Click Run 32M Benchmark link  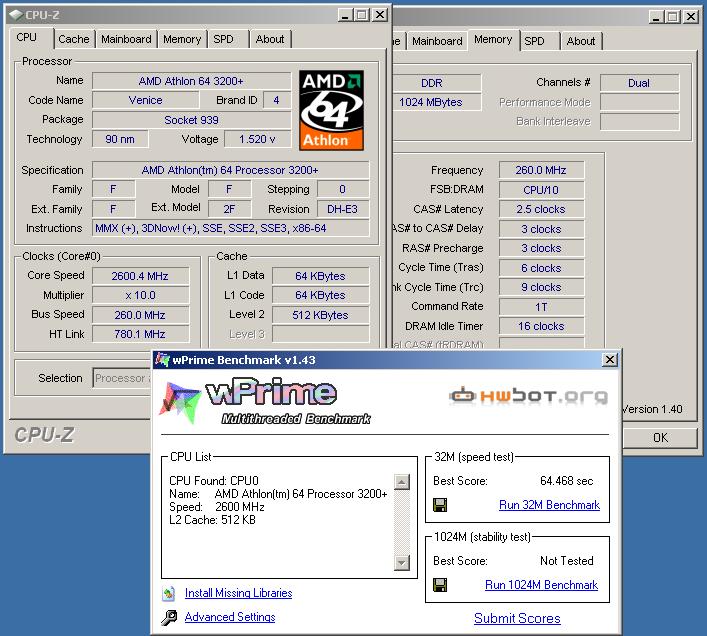(x=550, y=505)
